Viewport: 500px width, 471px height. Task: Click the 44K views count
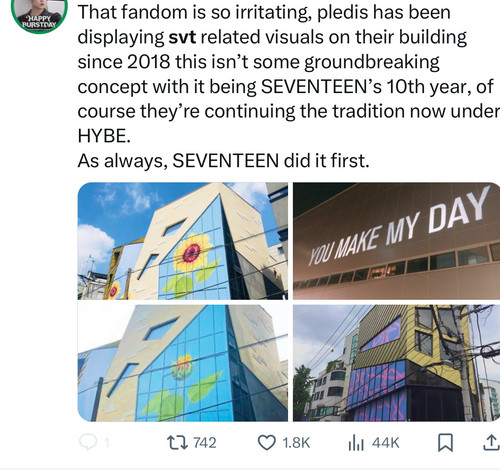pyautogui.click(x=386, y=443)
